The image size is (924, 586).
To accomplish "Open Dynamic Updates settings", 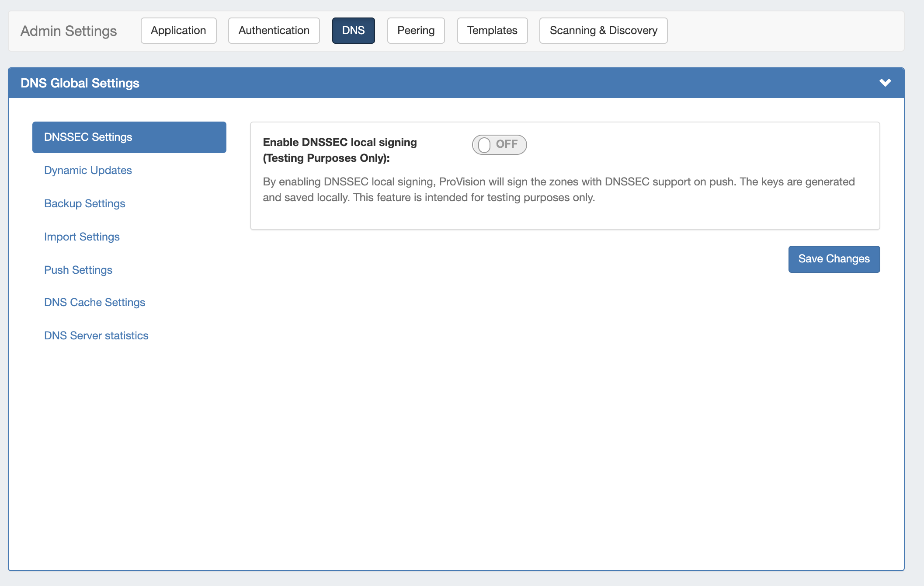I will pos(88,171).
